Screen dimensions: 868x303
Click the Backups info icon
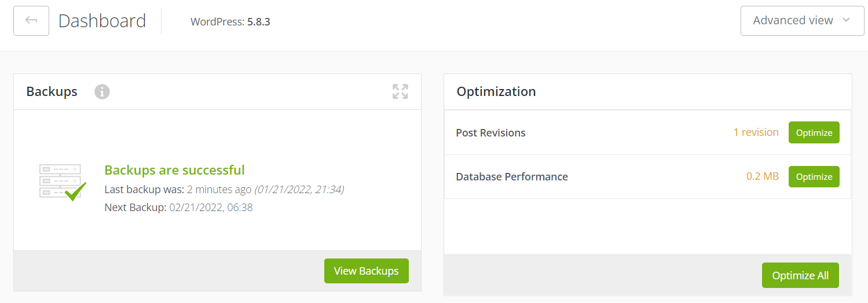tap(102, 91)
